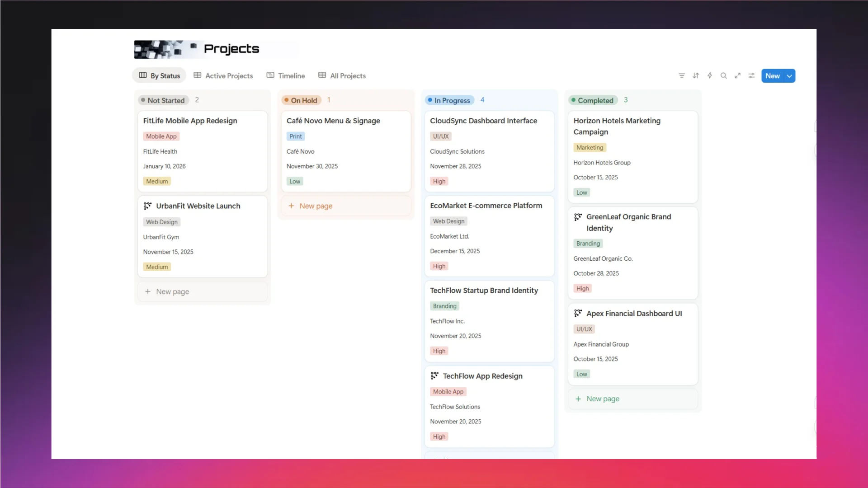Image resolution: width=868 pixels, height=488 pixels.
Task: Switch to the Active Projects tab
Action: coord(223,75)
